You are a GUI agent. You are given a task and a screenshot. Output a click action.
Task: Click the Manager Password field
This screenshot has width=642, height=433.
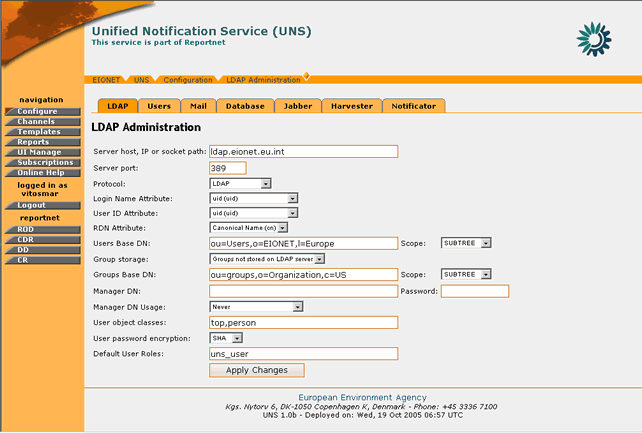coord(475,291)
